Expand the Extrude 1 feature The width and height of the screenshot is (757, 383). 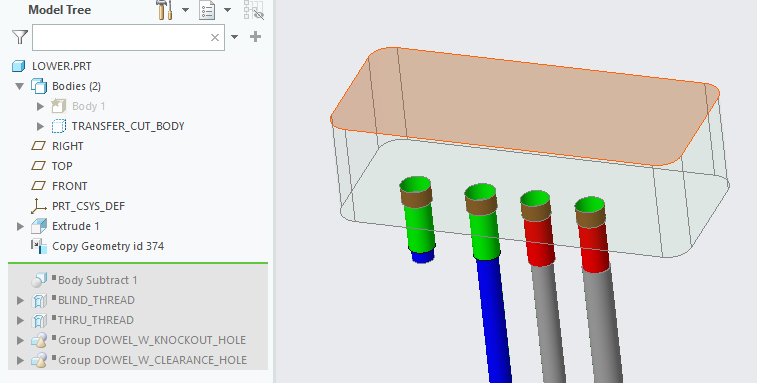tap(20, 226)
